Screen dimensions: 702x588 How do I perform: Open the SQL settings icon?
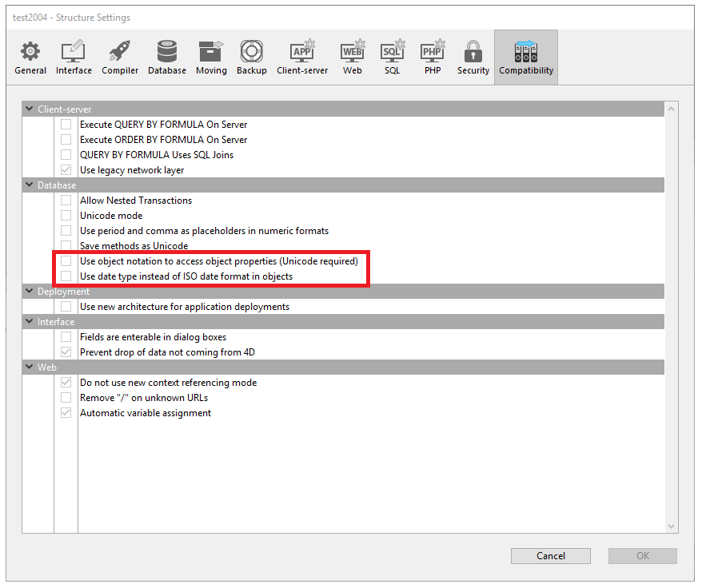(393, 51)
